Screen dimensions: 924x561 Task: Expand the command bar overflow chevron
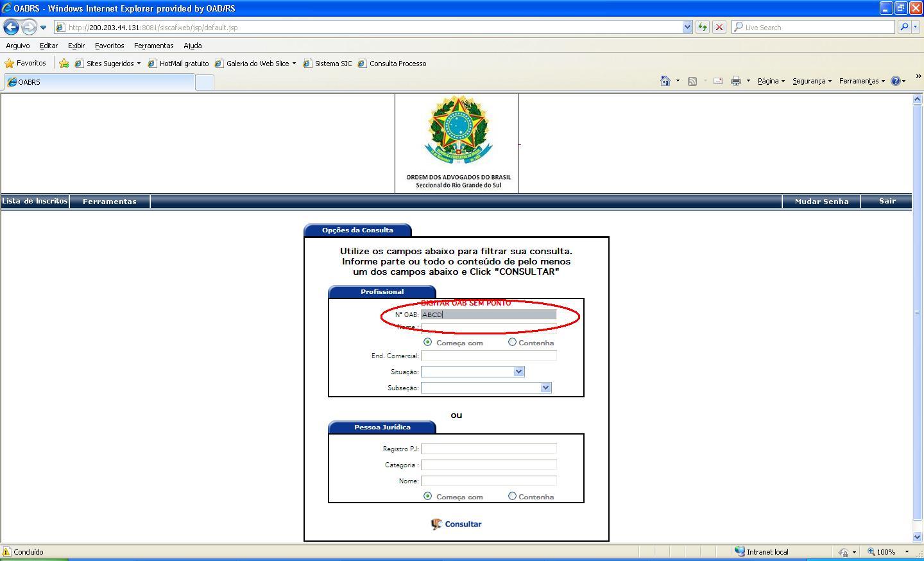point(918,76)
